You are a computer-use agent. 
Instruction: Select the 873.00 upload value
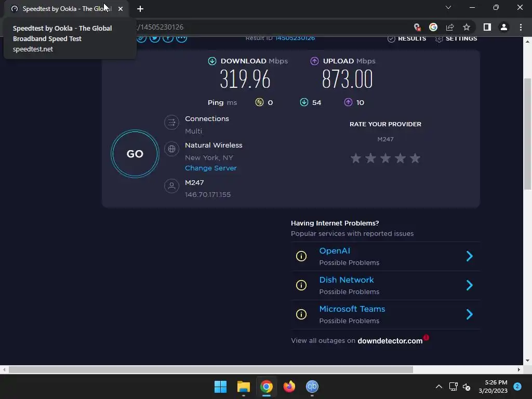pos(348,79)
